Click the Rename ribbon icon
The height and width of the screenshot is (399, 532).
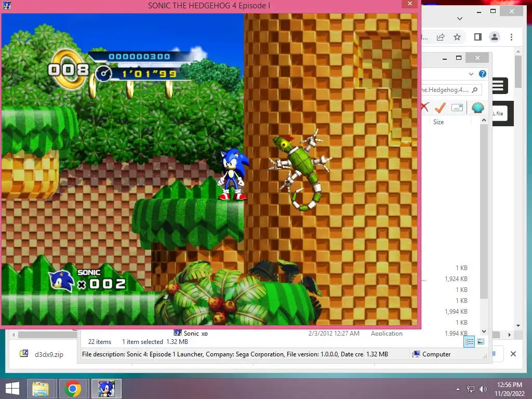click(x=457, y=108)
